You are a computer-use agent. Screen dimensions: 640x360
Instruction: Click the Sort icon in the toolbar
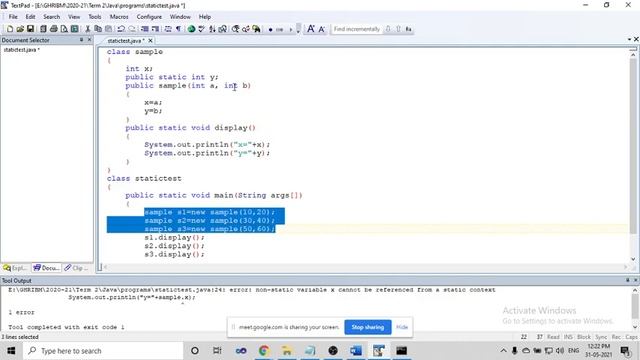pyautogui.click(x=212, y=29)
